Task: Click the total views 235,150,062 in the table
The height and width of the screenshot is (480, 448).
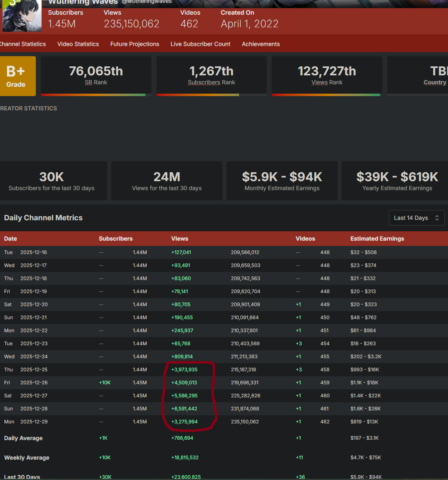Action: [245, 422]
